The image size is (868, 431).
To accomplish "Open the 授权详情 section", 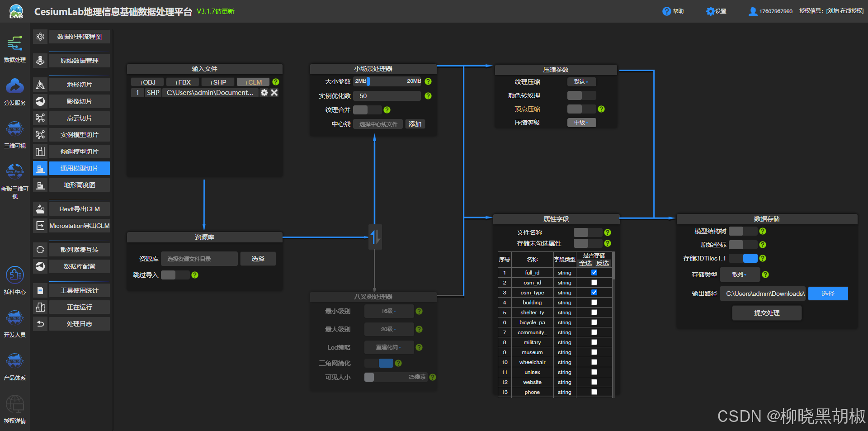I will coord(15,410).
